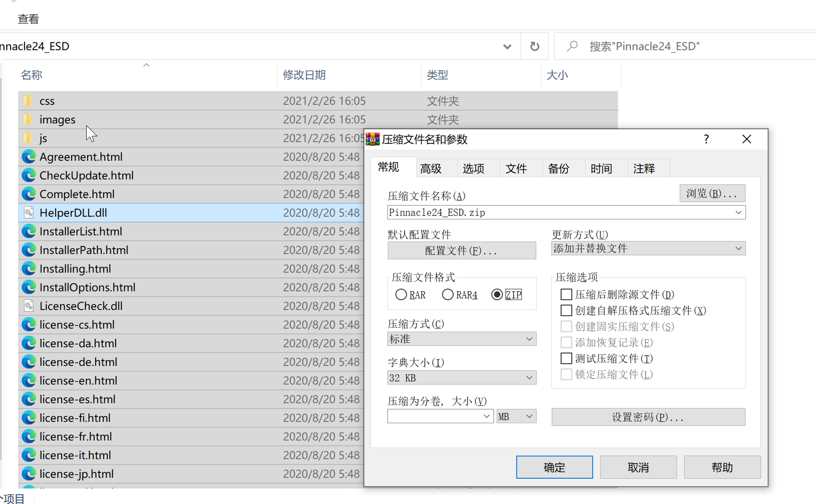Sort by 类型 column header
The width and height of the screenshot is (817, 504).
click(x=438, y=75)
